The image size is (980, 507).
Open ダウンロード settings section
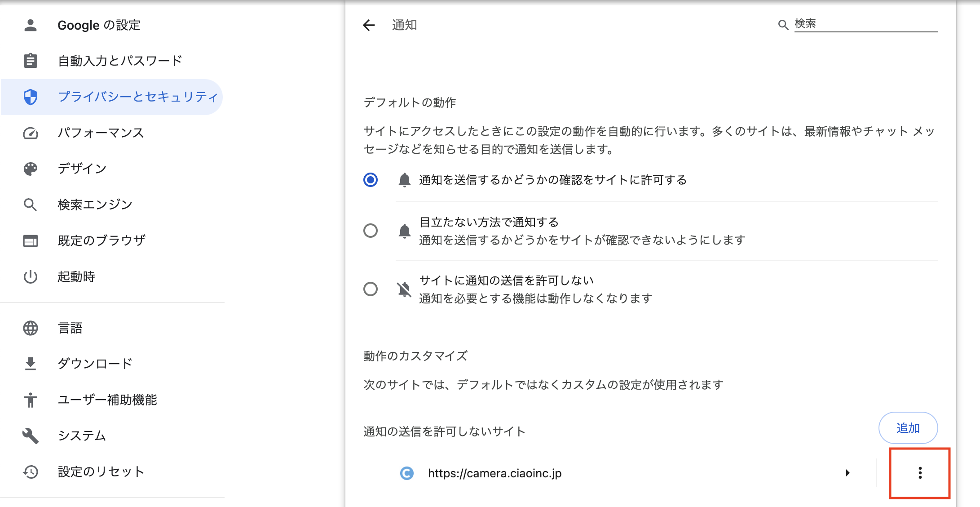[x=95, y=364]
